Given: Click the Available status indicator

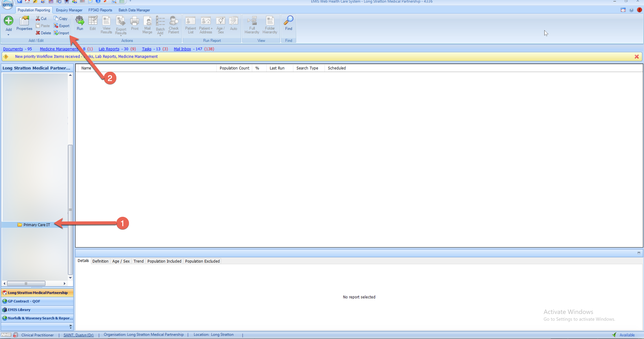Looking at the screenshot, I should 624,335.
